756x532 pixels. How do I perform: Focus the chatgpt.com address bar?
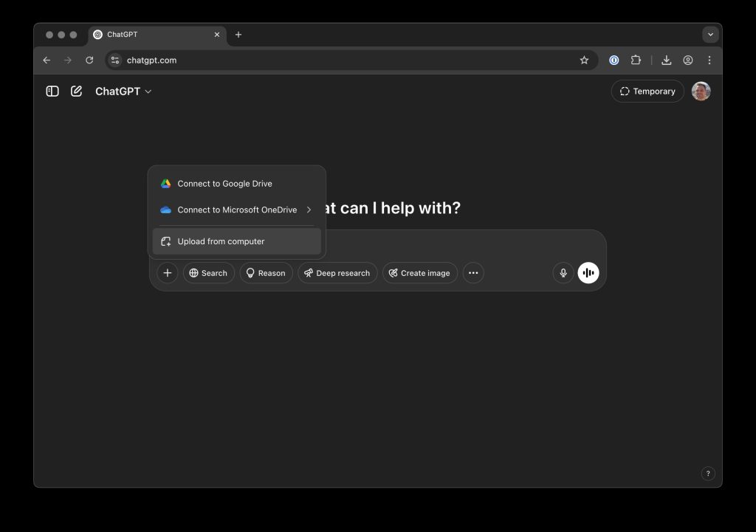click(352, 61)
